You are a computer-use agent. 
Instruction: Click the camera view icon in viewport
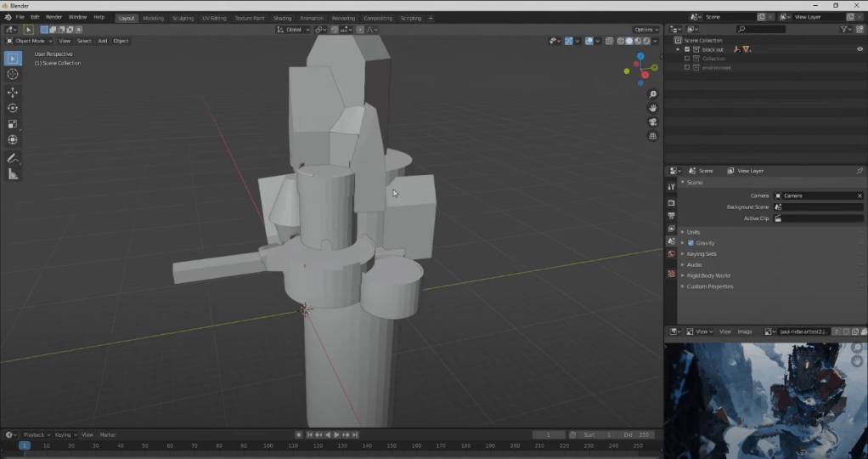652,122
